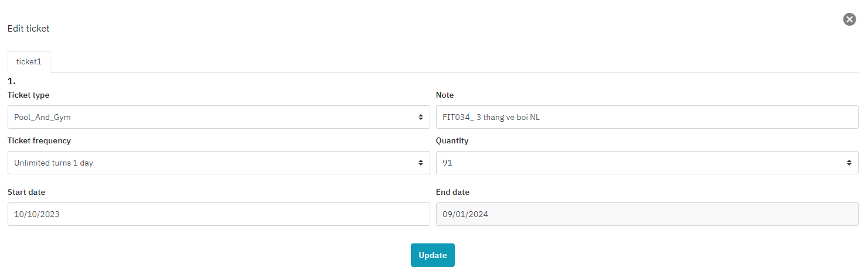Viewport: 868px width, 275px height.
Task: Open the Ticket type dropdown showing Pool_And_Gym
Action: (x=218, y=117)
